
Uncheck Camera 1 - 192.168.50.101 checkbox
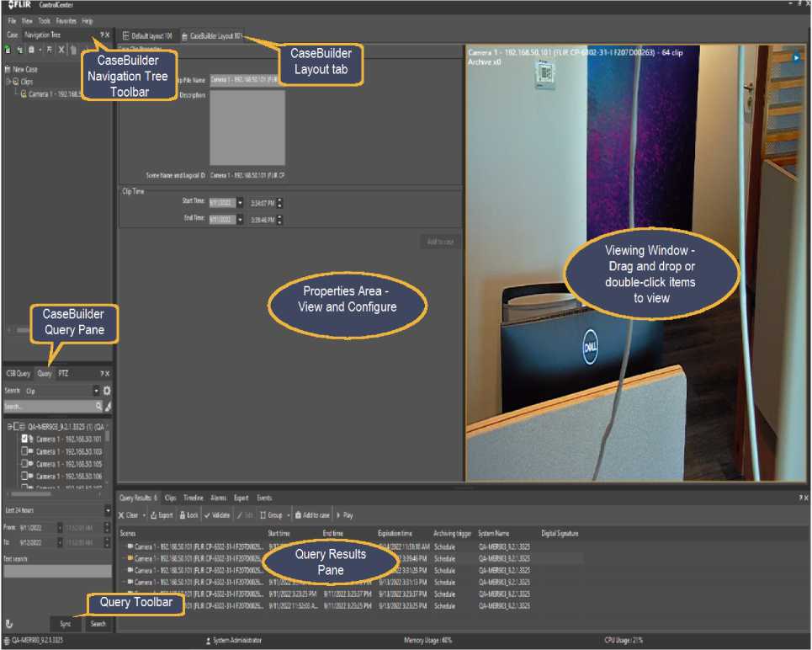coord(25,439)
